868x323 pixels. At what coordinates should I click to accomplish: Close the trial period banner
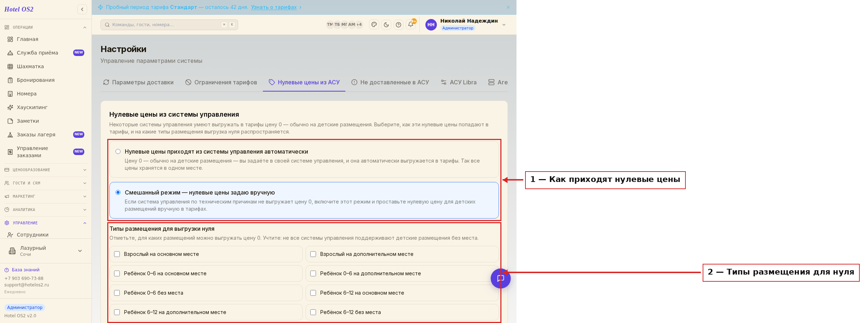coord(508,7)
